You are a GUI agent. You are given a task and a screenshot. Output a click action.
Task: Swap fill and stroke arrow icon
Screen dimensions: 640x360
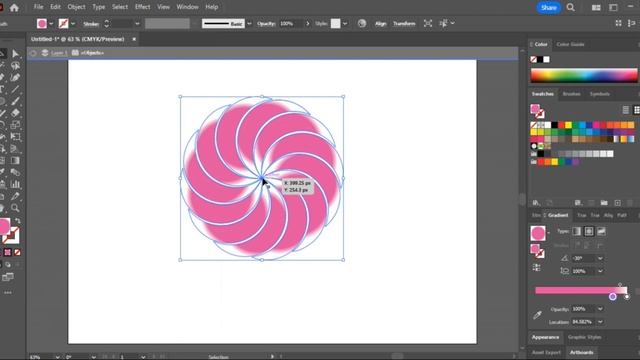[x=18, y=220]
